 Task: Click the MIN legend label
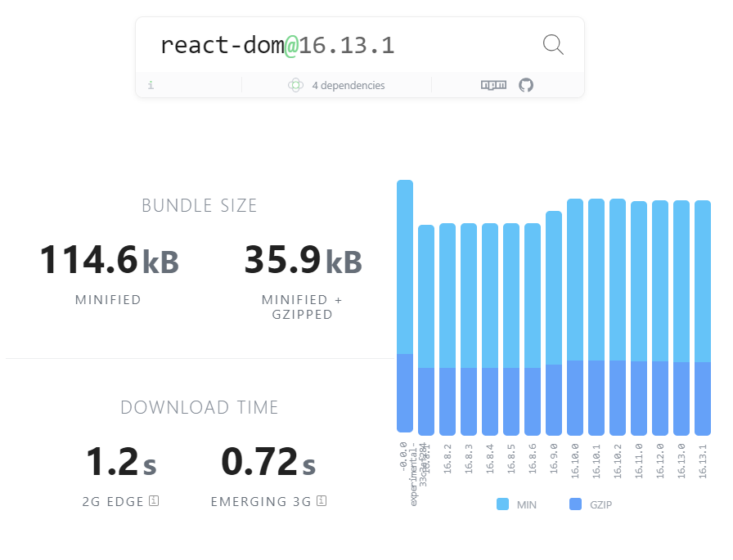tap(528, 504)
